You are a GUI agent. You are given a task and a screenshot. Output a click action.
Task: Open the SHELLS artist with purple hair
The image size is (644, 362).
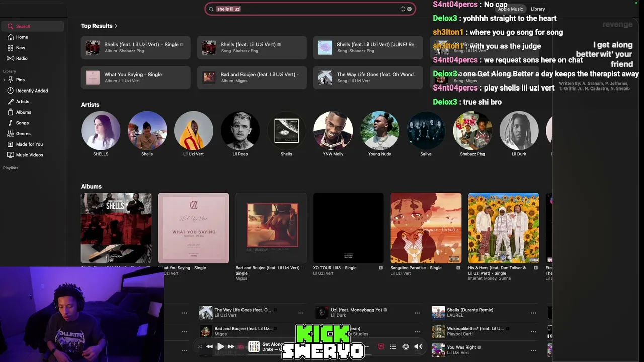point(101,131)
